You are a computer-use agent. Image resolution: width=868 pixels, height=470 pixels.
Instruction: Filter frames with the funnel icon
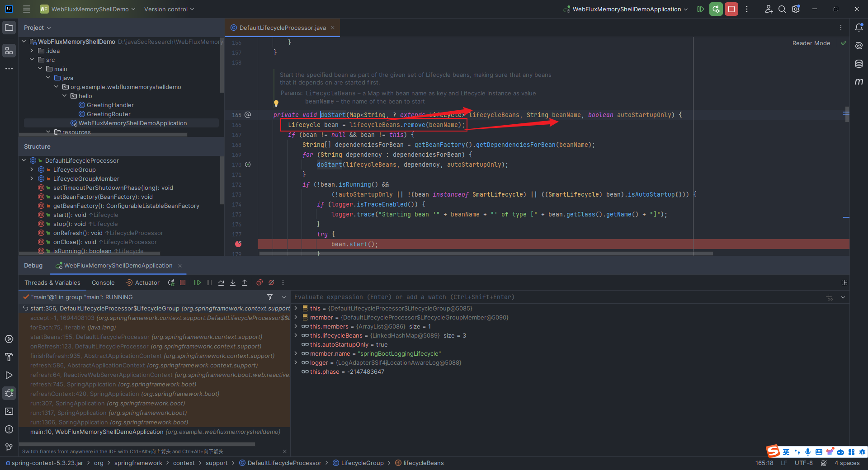270,297
